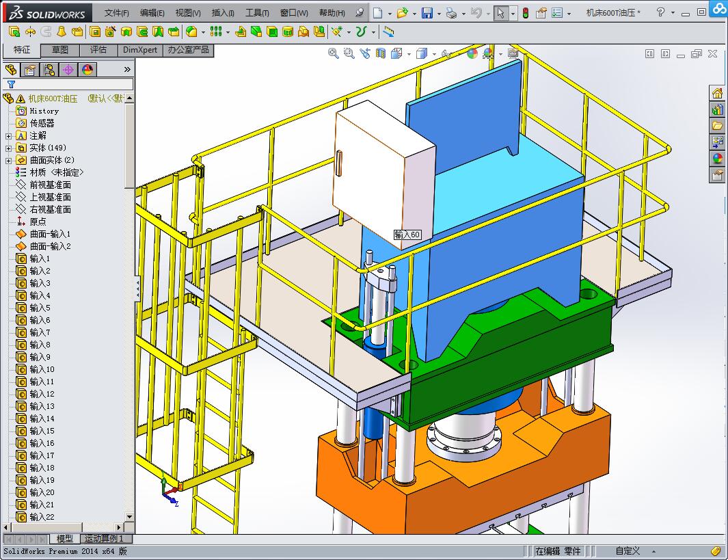This screenshot has height=560, width=728.
Task: Expand the 注解 annotations node
Action: pos(8,135)
